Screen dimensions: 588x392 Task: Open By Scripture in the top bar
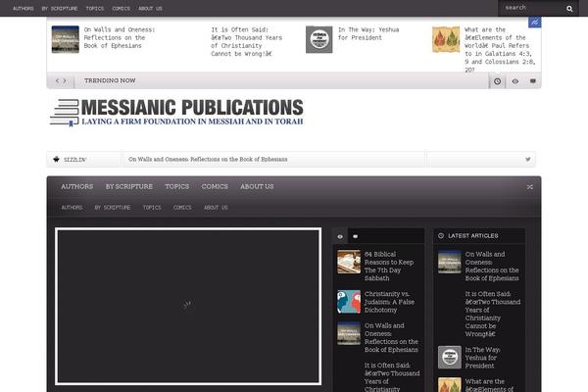point(60,8)
